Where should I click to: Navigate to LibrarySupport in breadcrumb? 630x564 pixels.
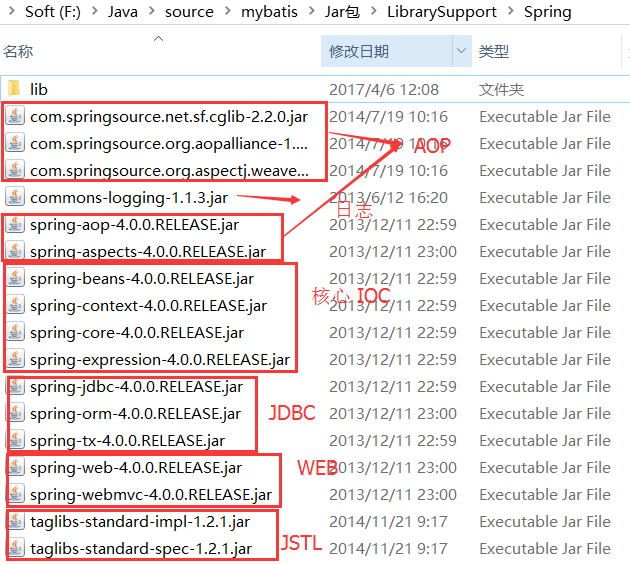[x=442, y=12]
